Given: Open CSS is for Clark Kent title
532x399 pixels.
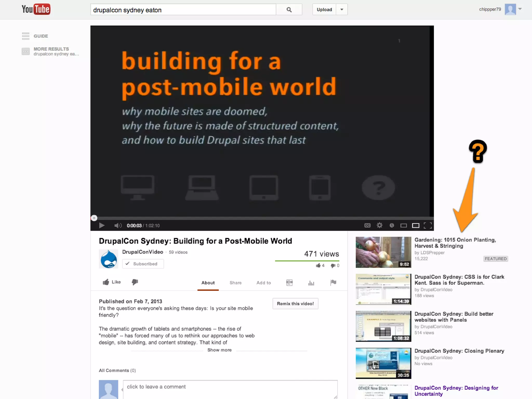Looking at the screenshot, I should (459, 280).
